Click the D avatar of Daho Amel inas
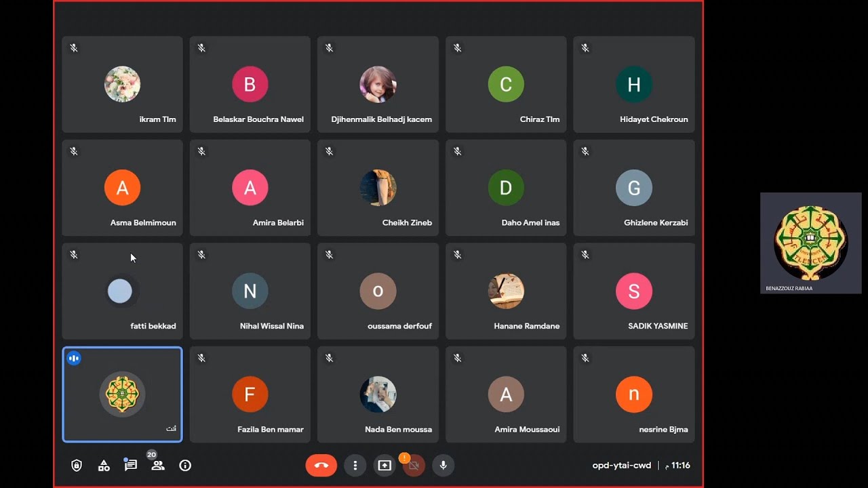Viewport: 868px width, 488px height. pos(506,188)
